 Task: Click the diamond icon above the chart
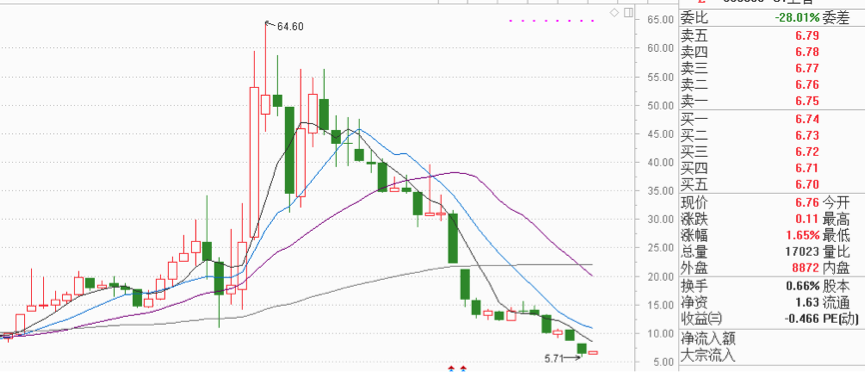[614, 12]
